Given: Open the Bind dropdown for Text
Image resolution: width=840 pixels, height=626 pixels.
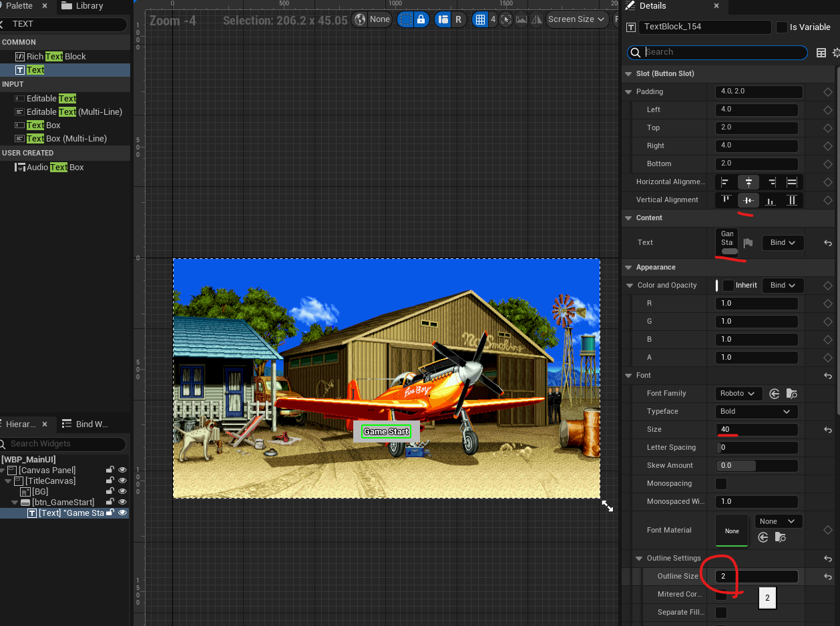Looking at the screenshot, I should click(783, 243).
